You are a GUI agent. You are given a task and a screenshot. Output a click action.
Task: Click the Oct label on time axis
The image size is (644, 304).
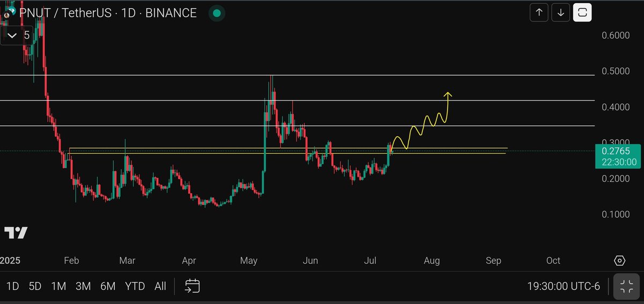coord(553,260)
